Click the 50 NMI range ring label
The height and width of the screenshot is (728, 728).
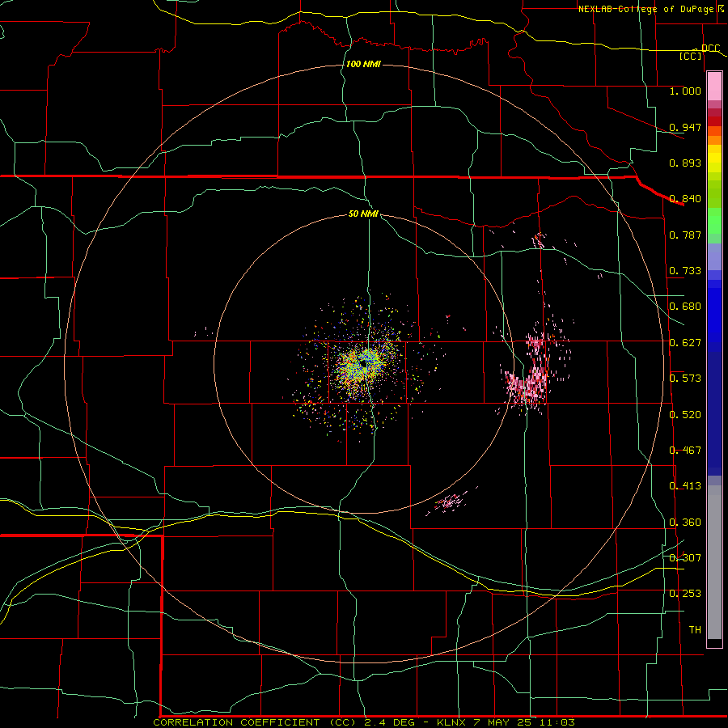(363, 214)
